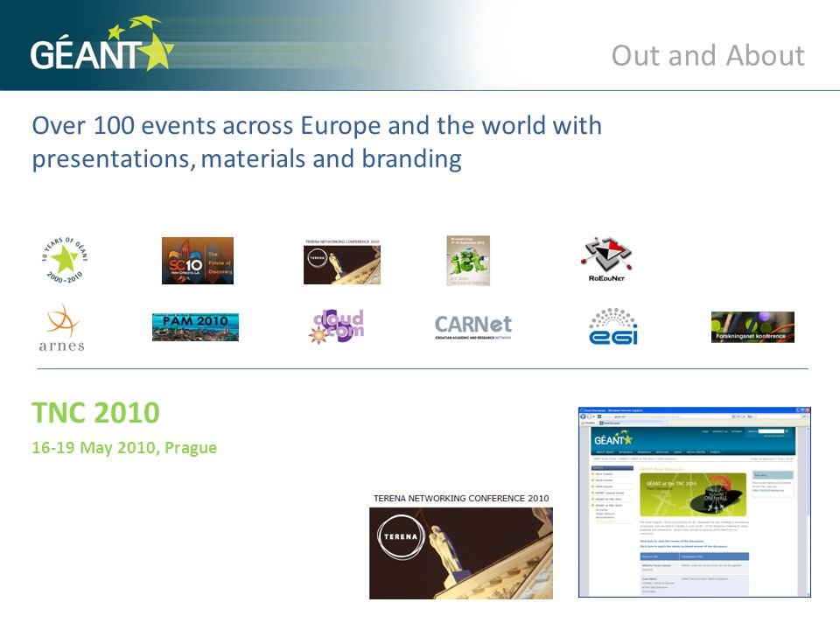The width and height of the screenshot is (840, 630).
Task: Click the RoEduNet logo
Action: (606, 259)
